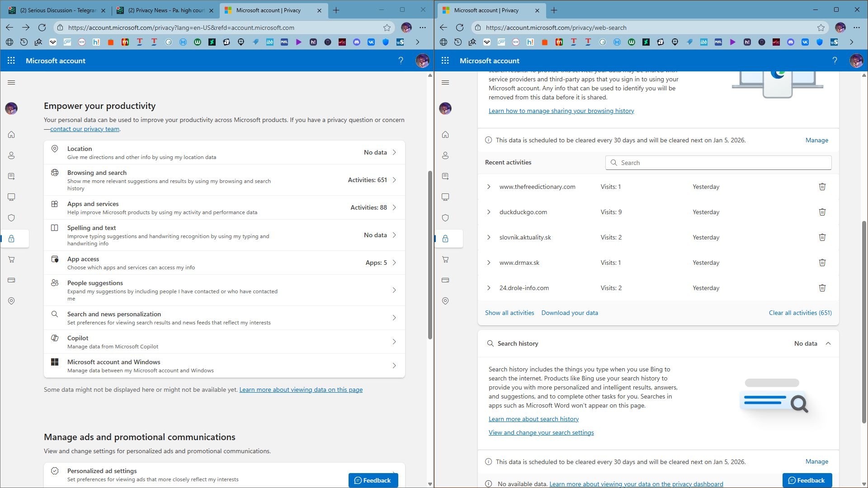Open the payment card icon in the left sidebar
Screen dimensions: 868x488
11,280
